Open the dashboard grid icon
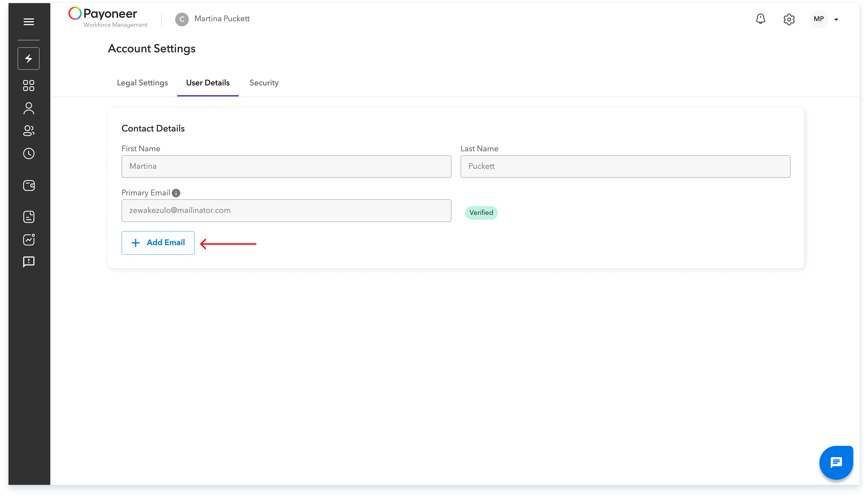Screen dimensions: 868x499 pyautogui.click(x=29, y=86)
